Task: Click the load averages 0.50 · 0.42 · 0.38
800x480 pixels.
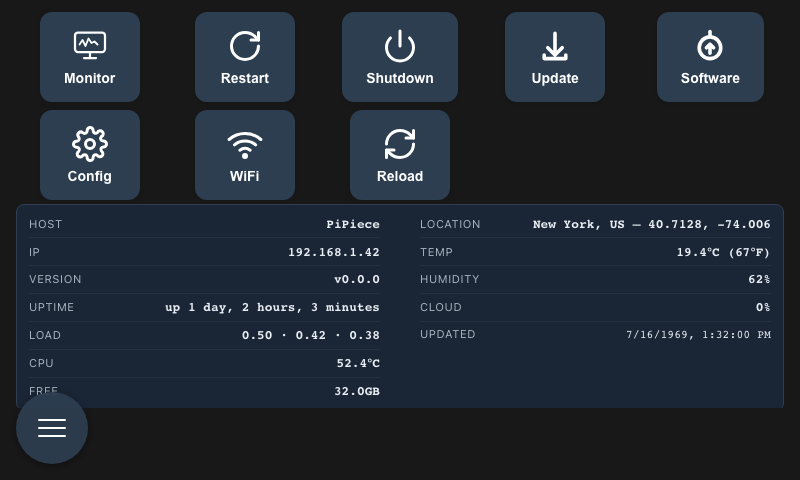Action: pos(311,335)
